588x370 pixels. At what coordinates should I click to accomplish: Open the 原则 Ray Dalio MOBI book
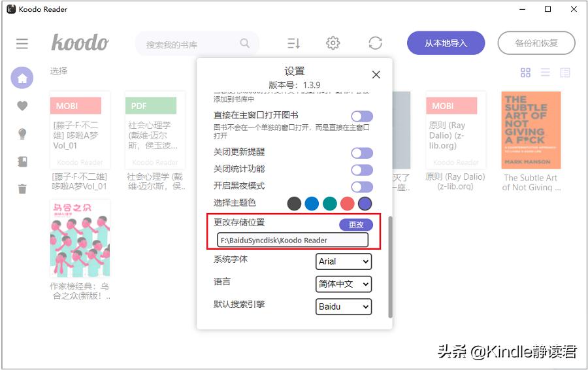[456, 130]
